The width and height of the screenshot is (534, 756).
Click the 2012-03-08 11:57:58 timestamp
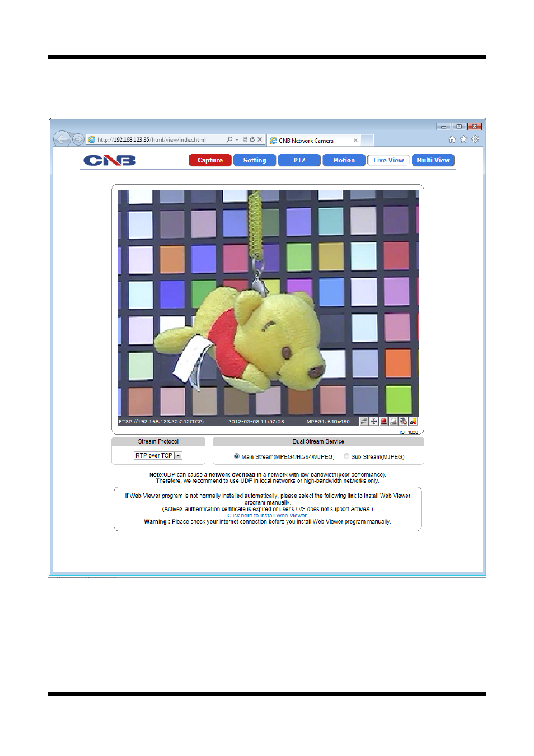(x=256, y=422)
